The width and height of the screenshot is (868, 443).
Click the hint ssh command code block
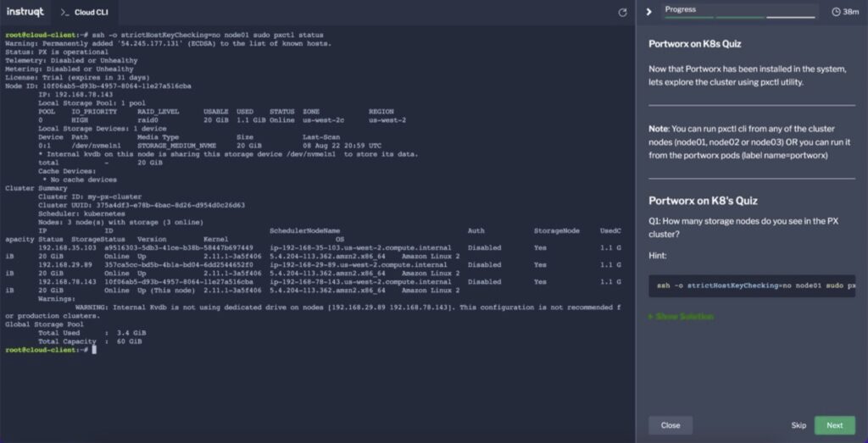(x=751, y=286)
